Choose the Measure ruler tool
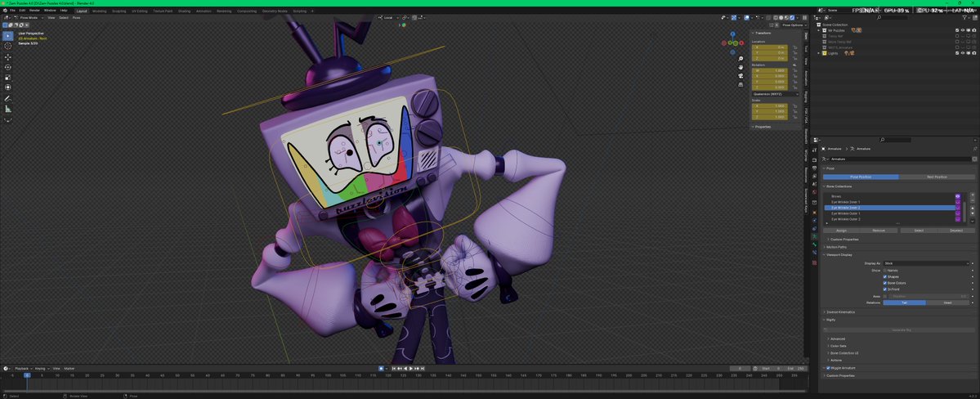Image resolution: width=980 pixels, height=399 pixels. 8,109
